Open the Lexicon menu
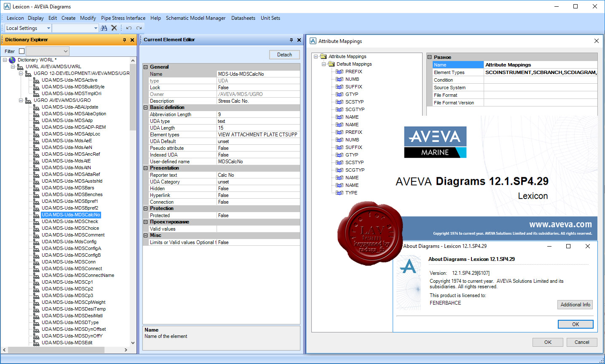 [15, 18]
